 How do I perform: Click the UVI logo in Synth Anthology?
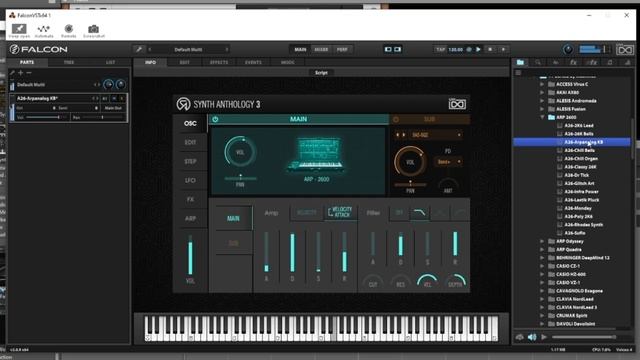457,104
